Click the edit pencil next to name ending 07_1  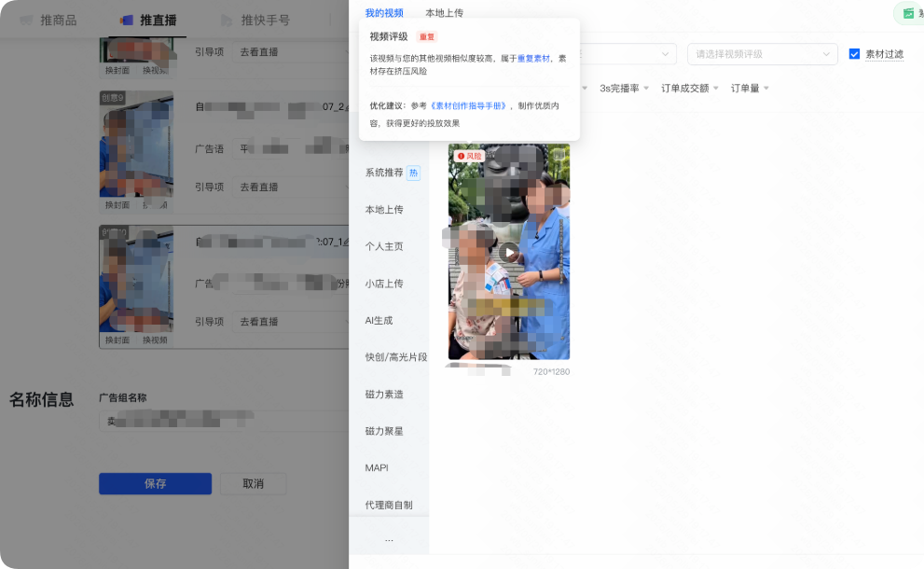click(345, 242)
